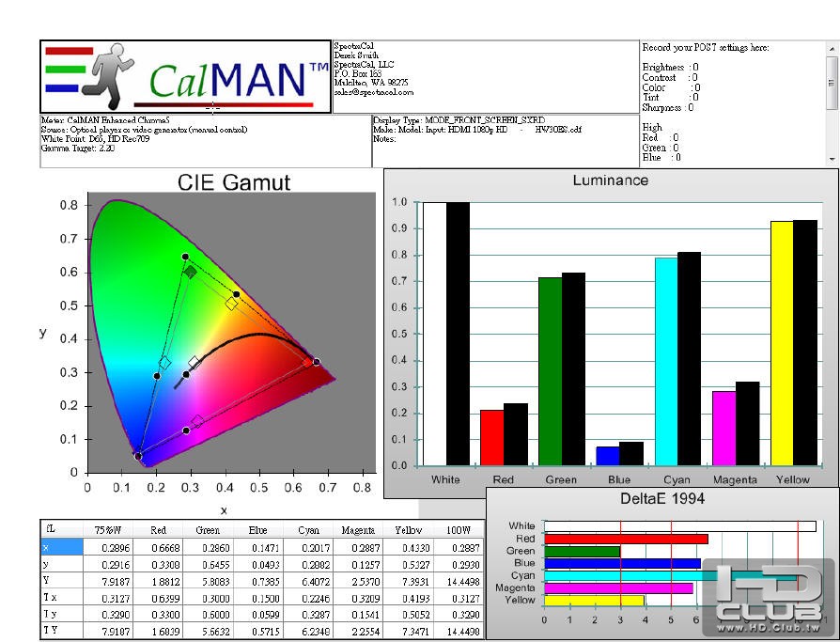Click the '100W' column header
The width and height of the screenshot is (840, 642).
point(459,529)
